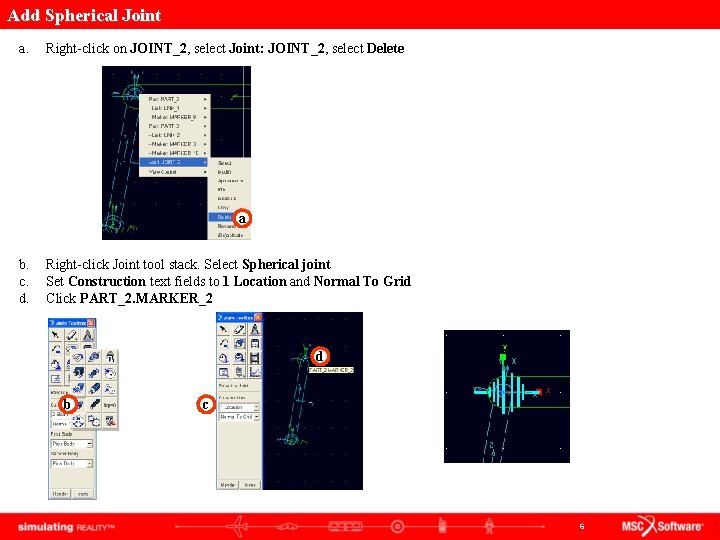Open the Marker: MARKER_9 submenu entry
Viewport: 720px width, 540px height.
pos(174,117)
